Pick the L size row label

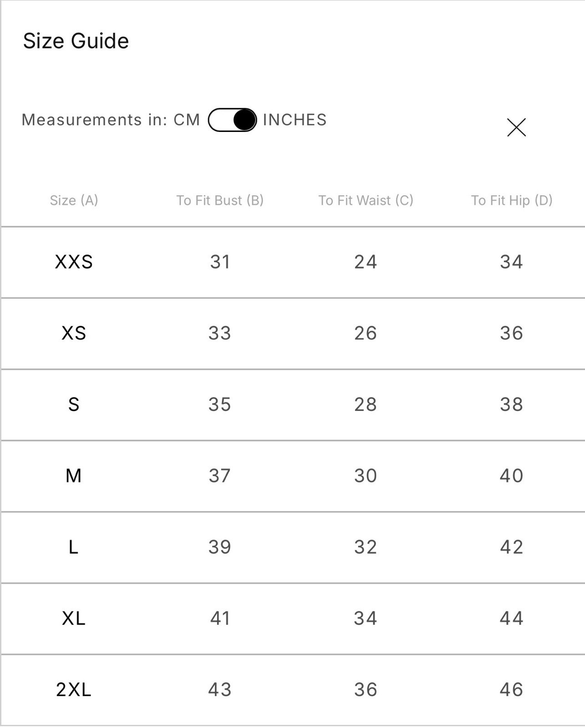coord(74,547)
